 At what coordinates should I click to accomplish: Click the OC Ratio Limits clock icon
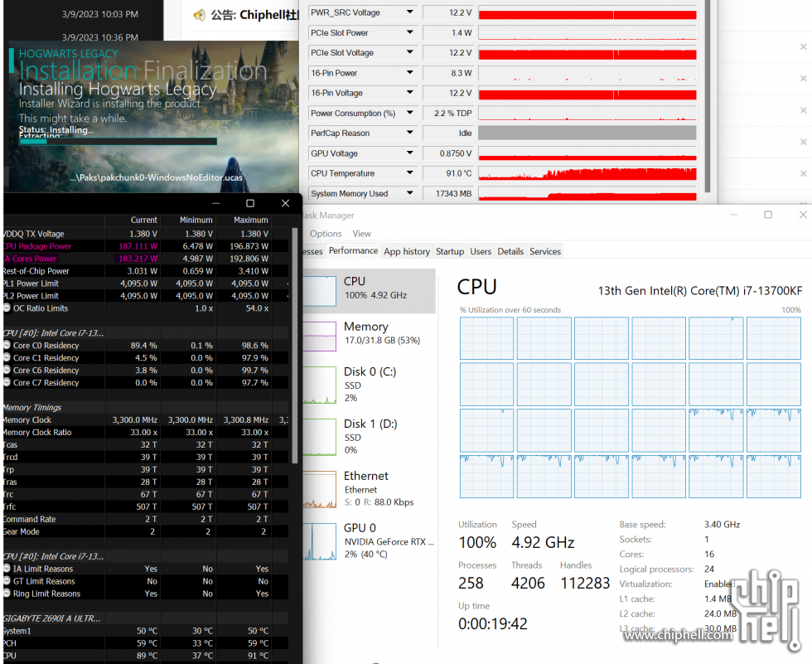click(7, 308)
